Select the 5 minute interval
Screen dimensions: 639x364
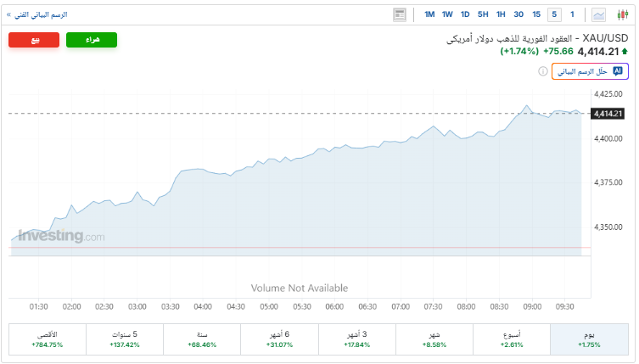554,14
